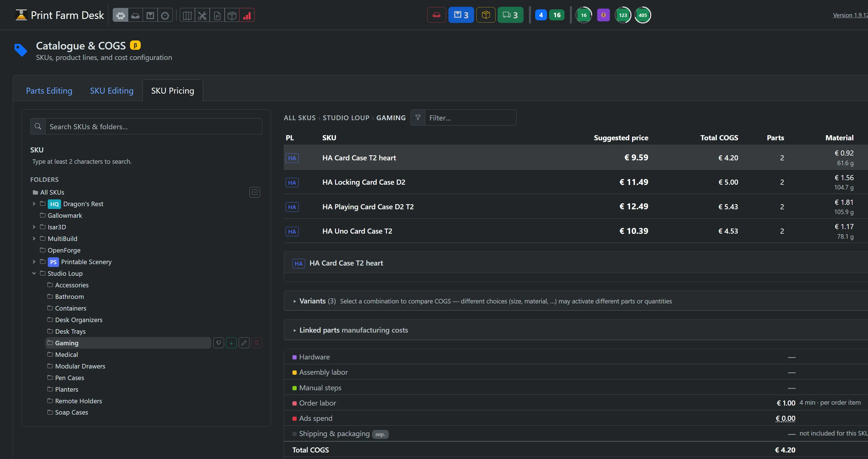Screen dimensions: 868x459
Task: Click the circular progress badge showing 123
Action: pyautogui.click(x=623, y=15)
